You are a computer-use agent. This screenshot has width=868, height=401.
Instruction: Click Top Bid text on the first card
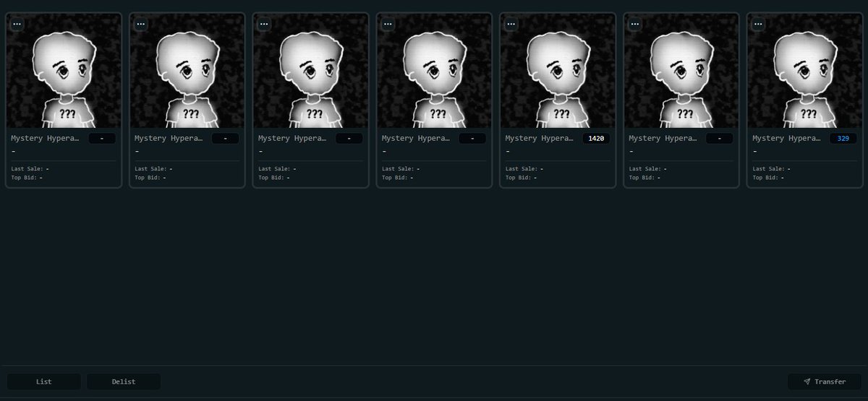click(27, 177)
